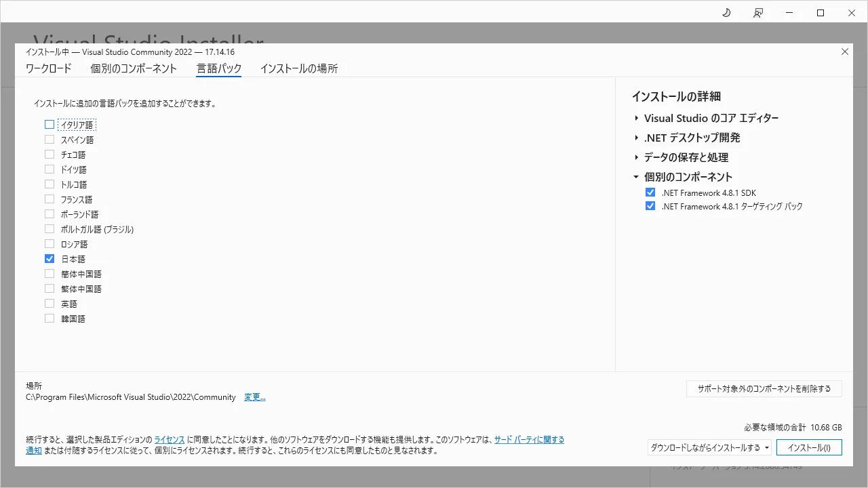The width and height of the screenshot is (868, 488).
Task: Go to the インストールの場所 tab
Action: tap(298, 68)
